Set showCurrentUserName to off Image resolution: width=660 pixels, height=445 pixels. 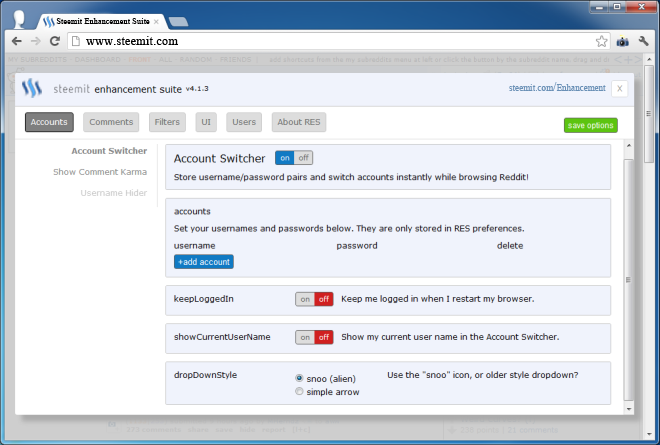click(x=324, y=337)
